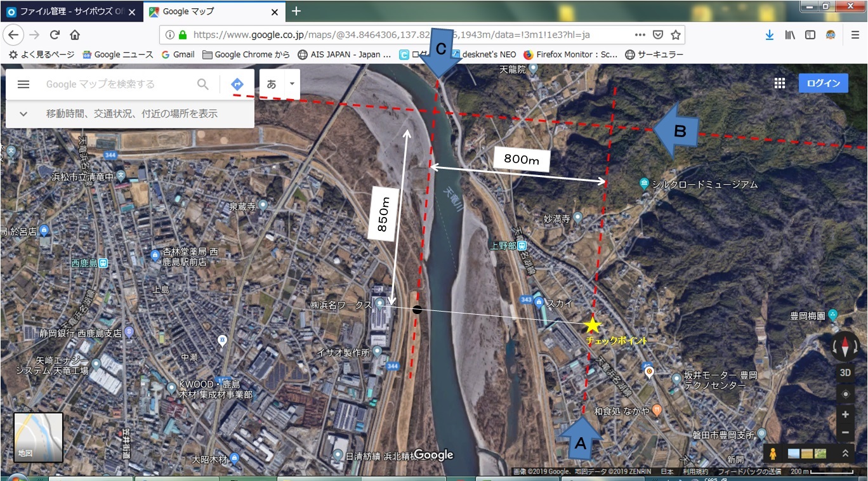Drop the Street View pegman
This screenshot has width=868, height=481.
[x=773, y=453]
